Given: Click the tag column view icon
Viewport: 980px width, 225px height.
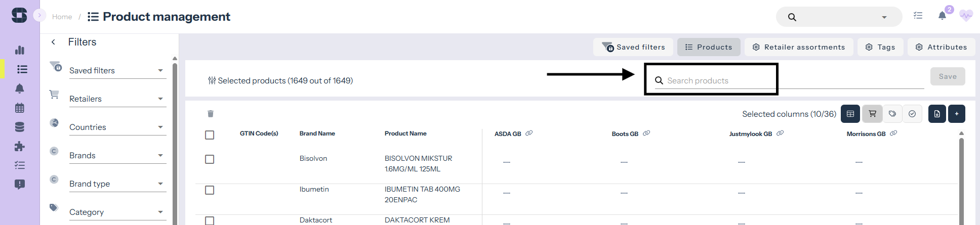Looking at the screenshot, I should click(892, 114).
